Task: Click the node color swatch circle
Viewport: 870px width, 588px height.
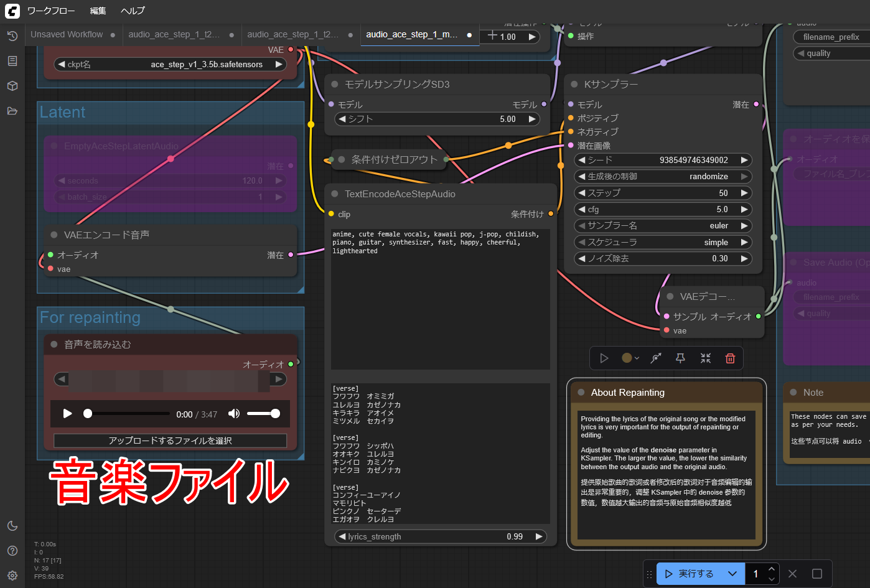Action: coord(627,358)
